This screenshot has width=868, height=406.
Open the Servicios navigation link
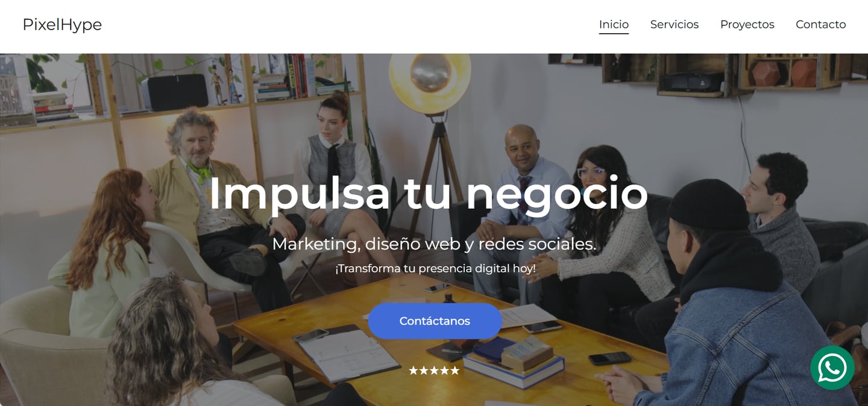(675, 24)
